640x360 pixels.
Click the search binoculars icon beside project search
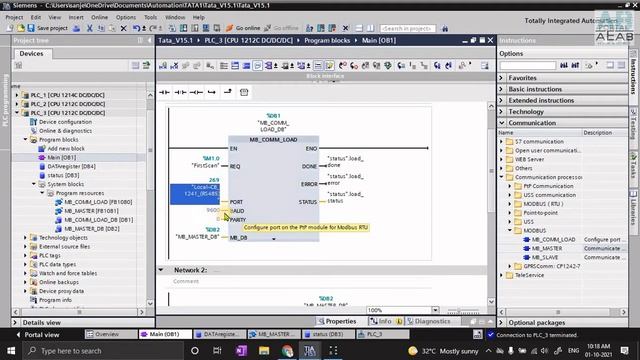pyautogui.click(x=445, y=28)
